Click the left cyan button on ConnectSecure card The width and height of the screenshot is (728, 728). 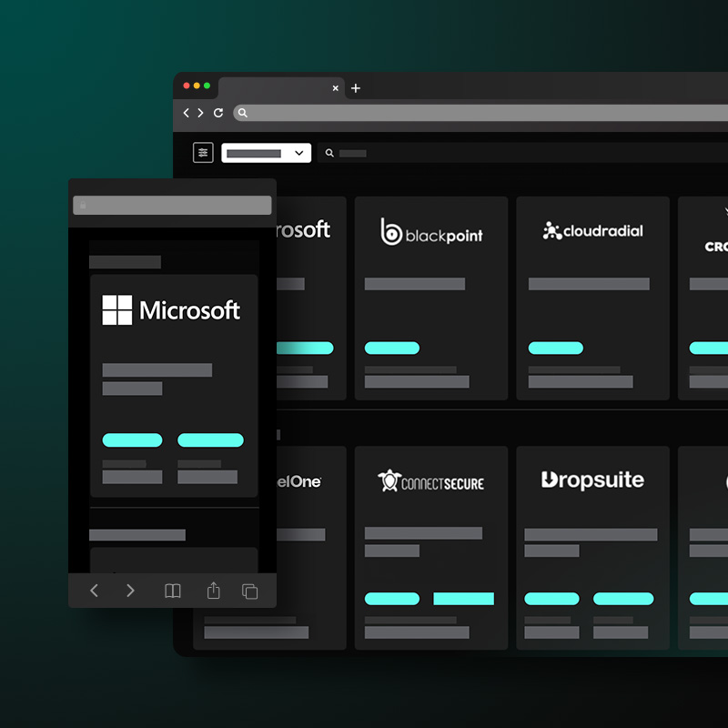pos(392,599)
